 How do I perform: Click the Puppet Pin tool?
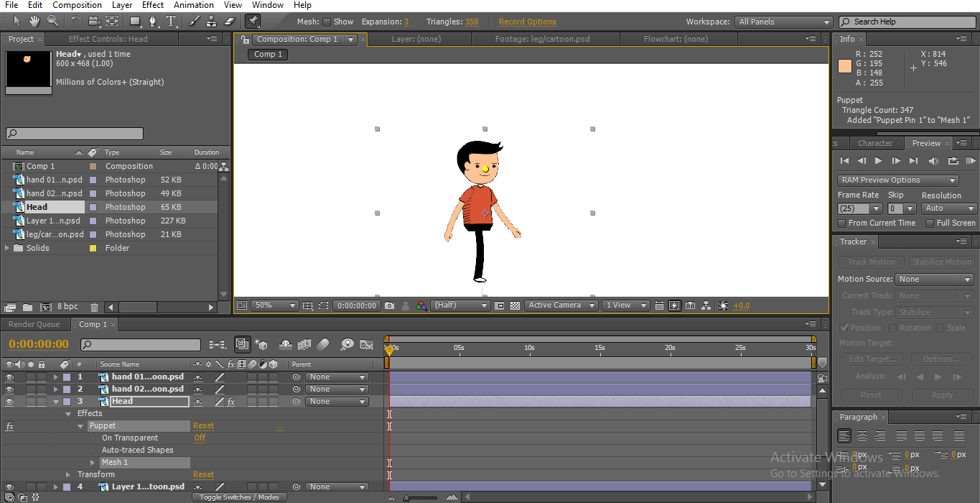click(252, 22)
